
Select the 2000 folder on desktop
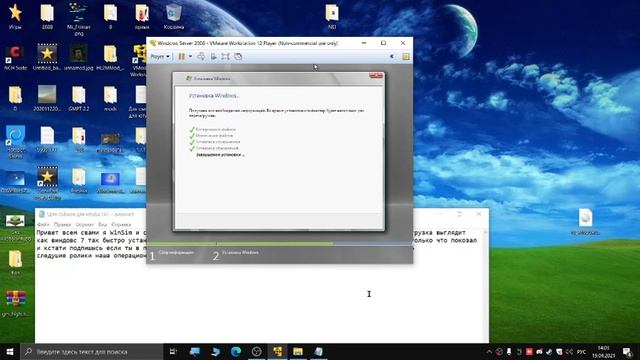point(47,17)
